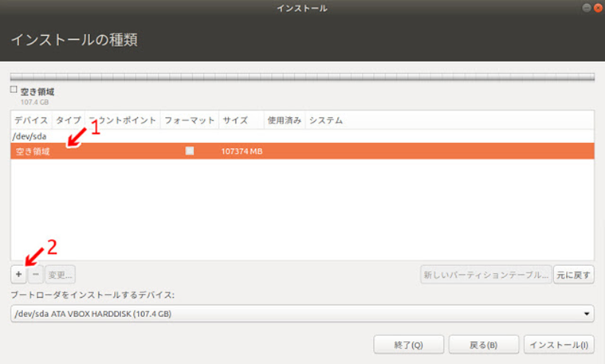605x364 pixels.
Task: Click the 空き領域 legend box above the table
Action: (14, 89)
